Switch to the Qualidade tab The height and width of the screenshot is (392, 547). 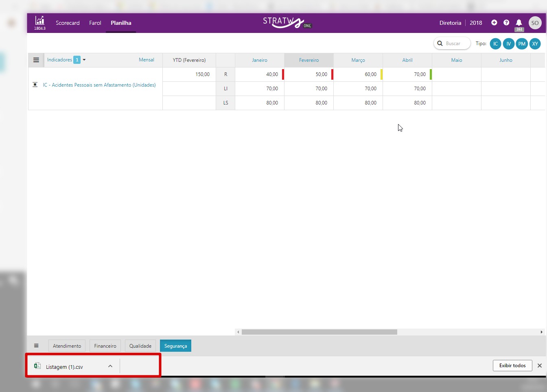pyautogui.click(x=140, y=346)
